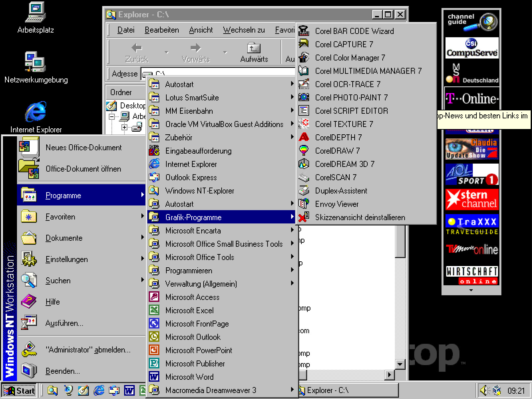
Task: Click the Ordner pane header in Explorer
Action: coord(126,92)
